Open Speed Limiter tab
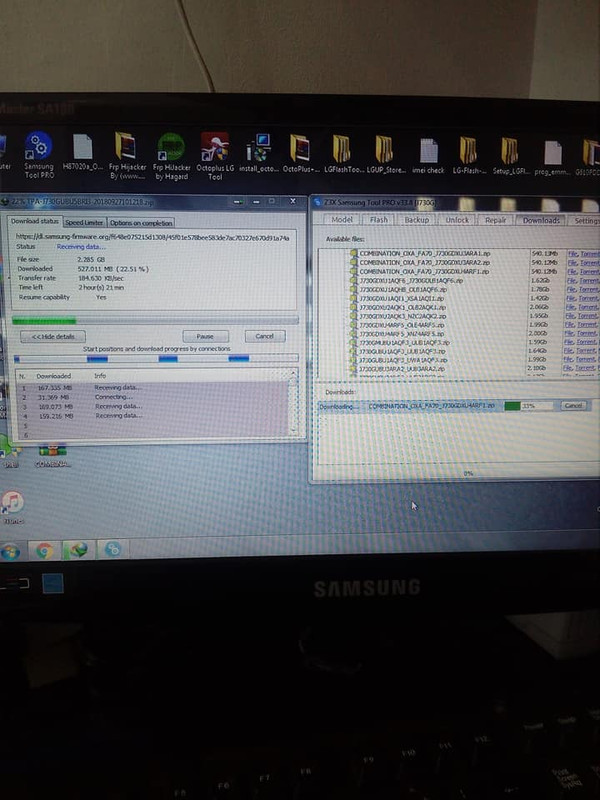This screenshot has height=800, width=600. click(84, 222)
